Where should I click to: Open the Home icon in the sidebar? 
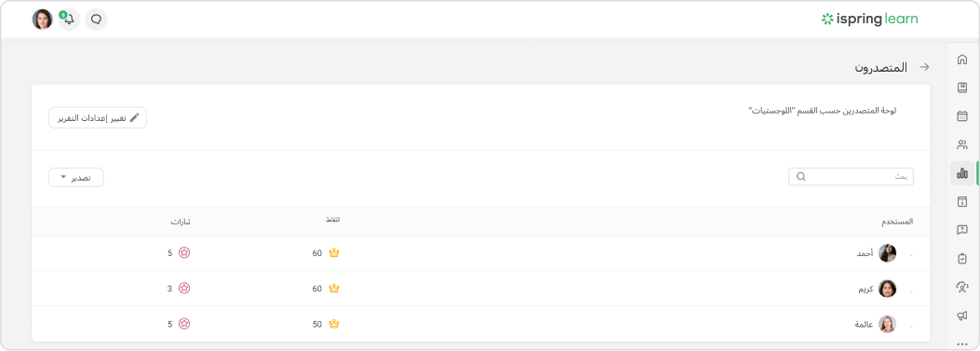pyautogui.click(x=962, y=60)
